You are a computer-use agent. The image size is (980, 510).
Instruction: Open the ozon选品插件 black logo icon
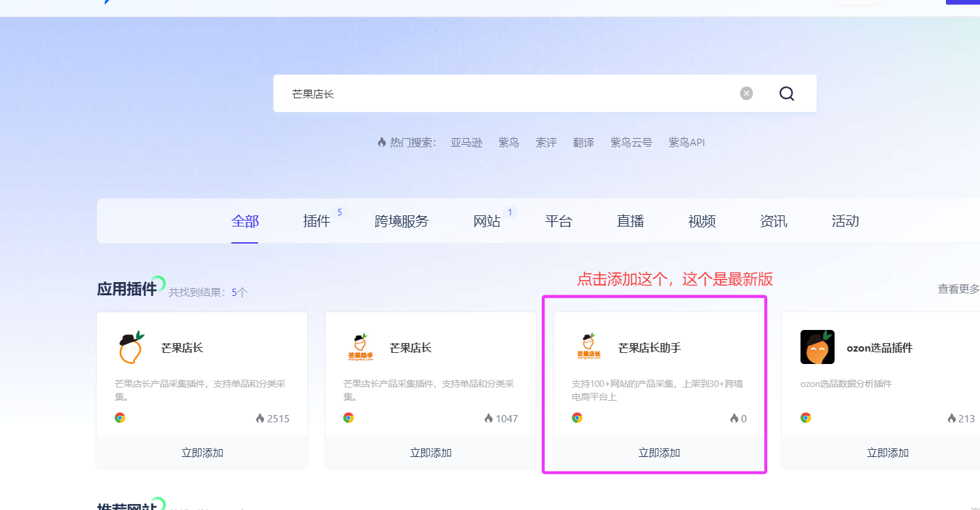pos(818,347)
